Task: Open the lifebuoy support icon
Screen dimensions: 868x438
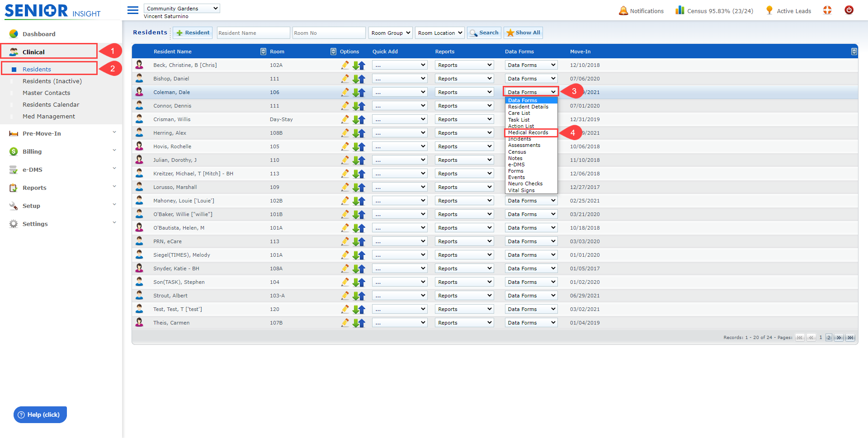Action: [x=827, y=10]
